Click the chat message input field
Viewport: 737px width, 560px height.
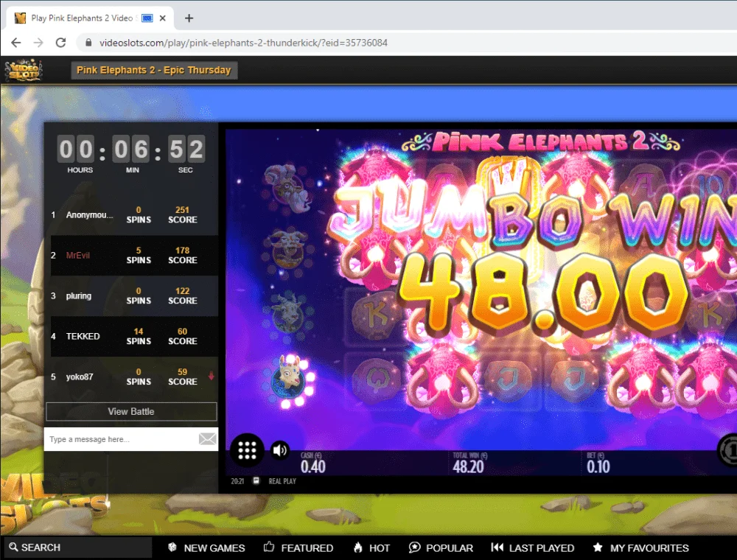(x=122, y=439)
